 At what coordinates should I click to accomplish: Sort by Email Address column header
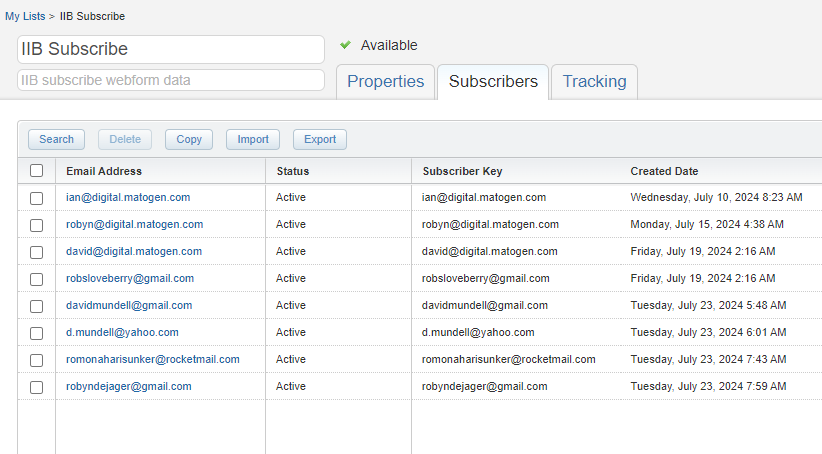(104, 171)
